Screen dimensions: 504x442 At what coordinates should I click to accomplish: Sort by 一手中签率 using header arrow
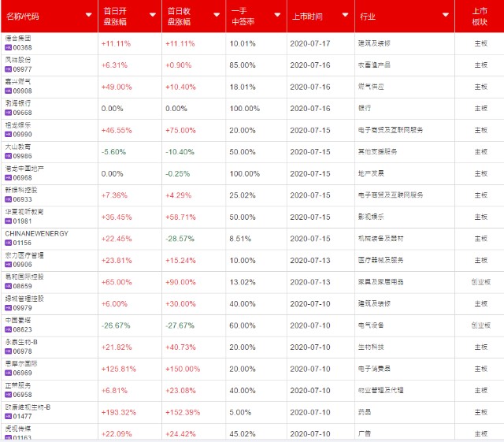point(276,16)
